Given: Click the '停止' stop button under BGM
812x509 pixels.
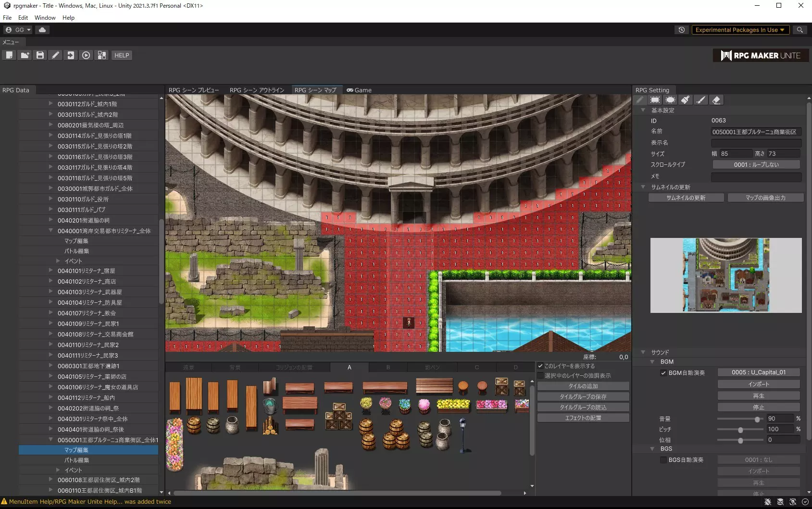Looking at the screenshot, I should click(759, 407).
